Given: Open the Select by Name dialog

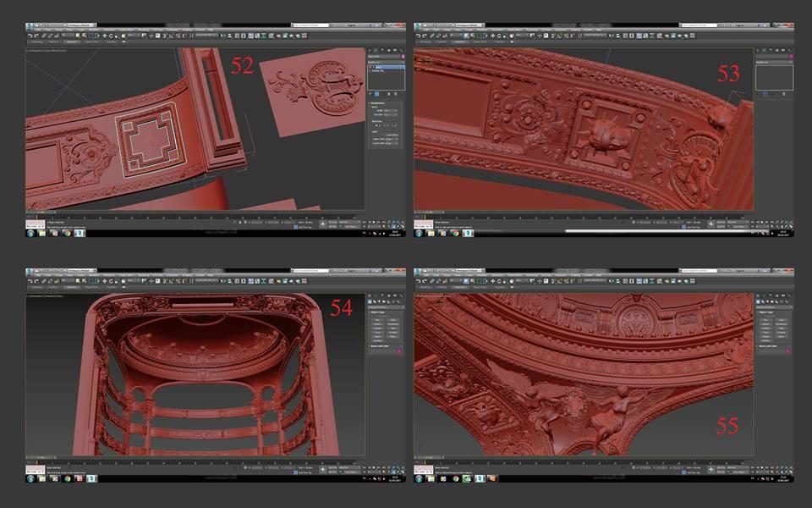Looking at the screenshot, I should [83, 36].
